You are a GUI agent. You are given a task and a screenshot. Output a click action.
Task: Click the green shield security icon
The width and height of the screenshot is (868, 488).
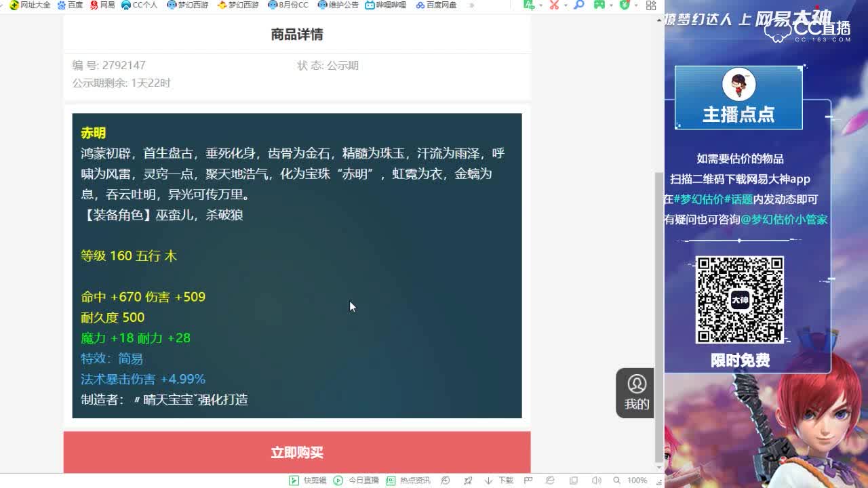click(x=625, y=5)
